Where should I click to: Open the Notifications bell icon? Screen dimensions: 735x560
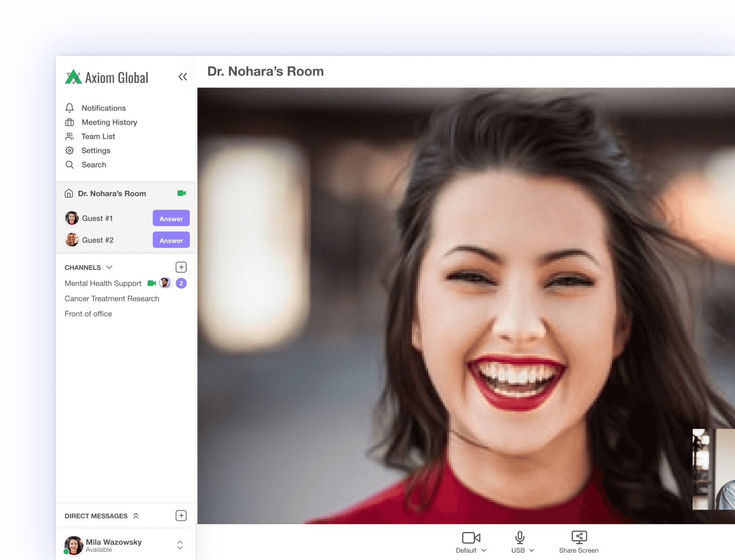click(70, 108)
